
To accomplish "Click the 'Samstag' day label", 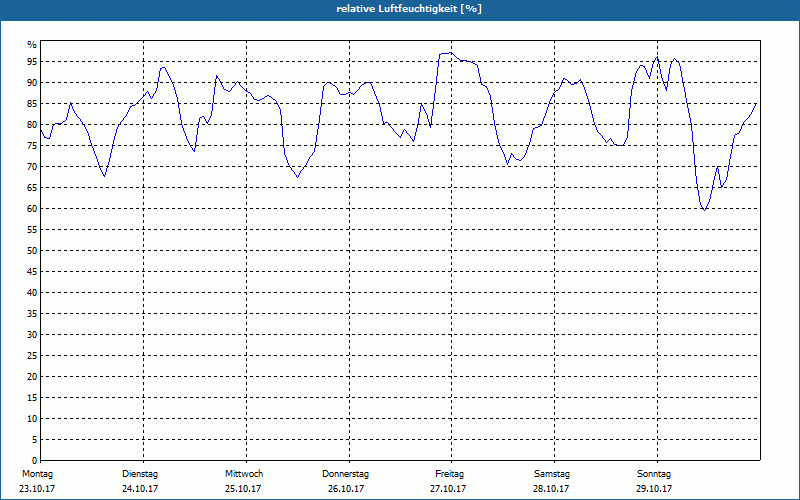I will pyautogui.click(x=552, y=474).
